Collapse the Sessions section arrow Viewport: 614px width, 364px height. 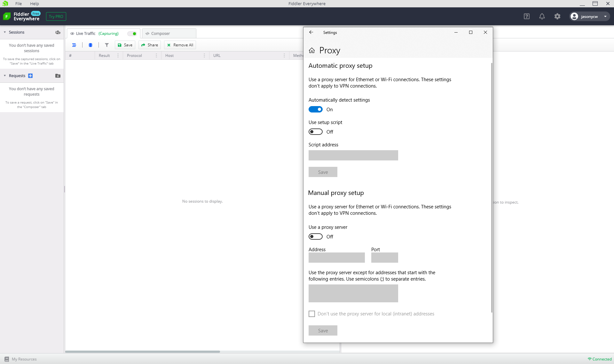(x=5, y=32)
